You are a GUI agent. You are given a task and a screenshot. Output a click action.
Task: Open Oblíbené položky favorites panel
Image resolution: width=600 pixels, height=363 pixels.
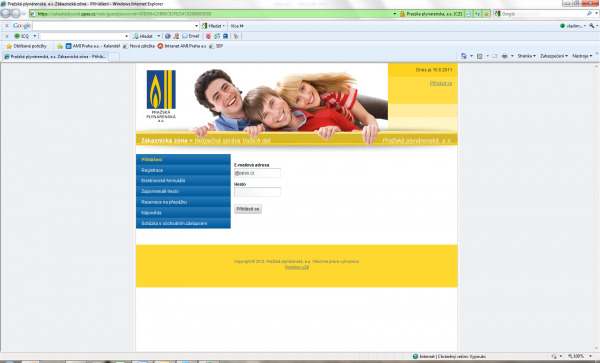pos(26,46)
